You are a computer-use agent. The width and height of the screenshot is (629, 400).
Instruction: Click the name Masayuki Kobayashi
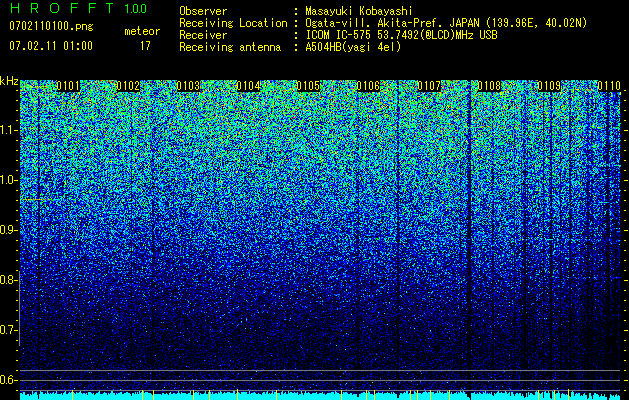point(359,11)
